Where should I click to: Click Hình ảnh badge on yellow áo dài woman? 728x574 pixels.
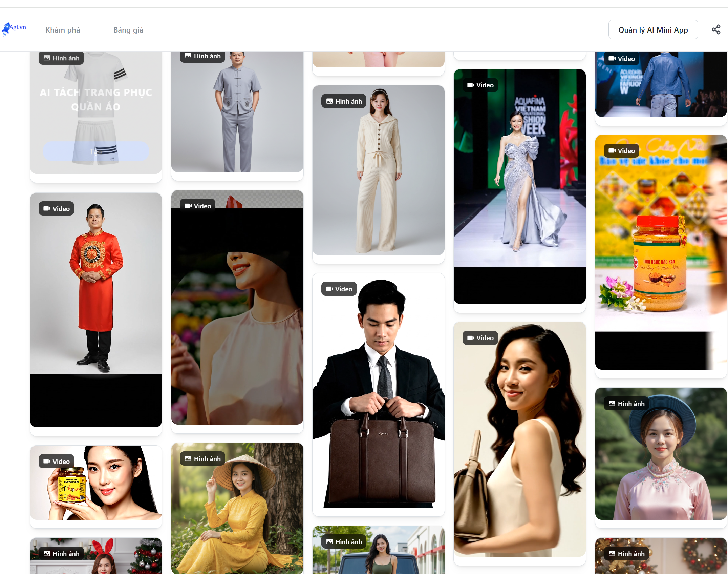pyautogui.click(x=202, y=459)
